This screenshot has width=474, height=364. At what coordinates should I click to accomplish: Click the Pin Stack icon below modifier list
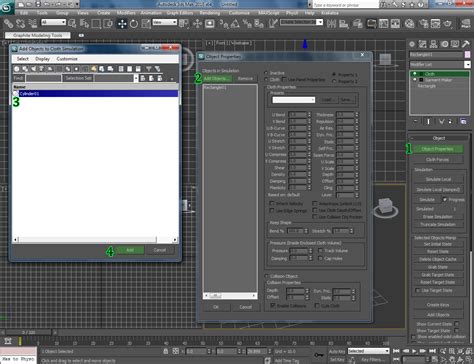pyautogui.click(x=416, y=122)
